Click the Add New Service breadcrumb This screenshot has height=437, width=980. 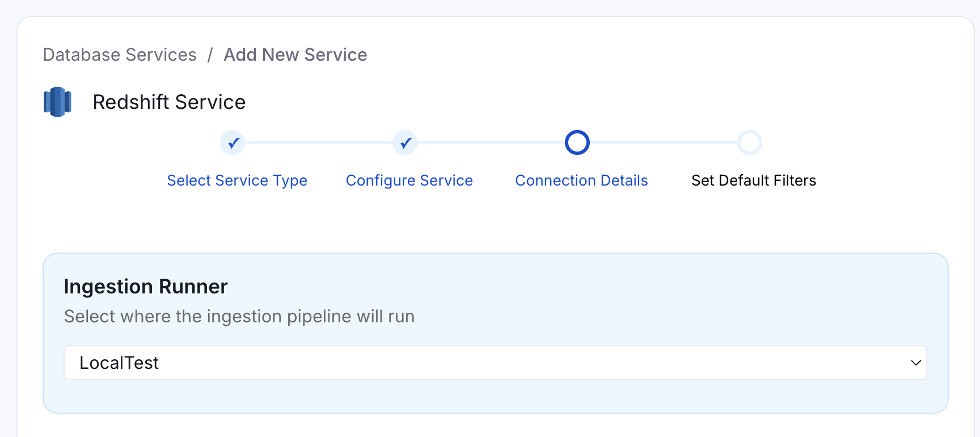click(295, 54)
